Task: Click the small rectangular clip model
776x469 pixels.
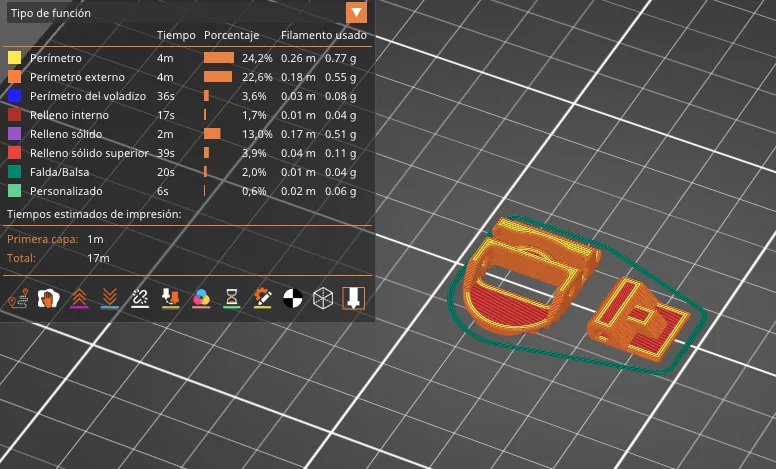Action: click(x=638, y=319)
